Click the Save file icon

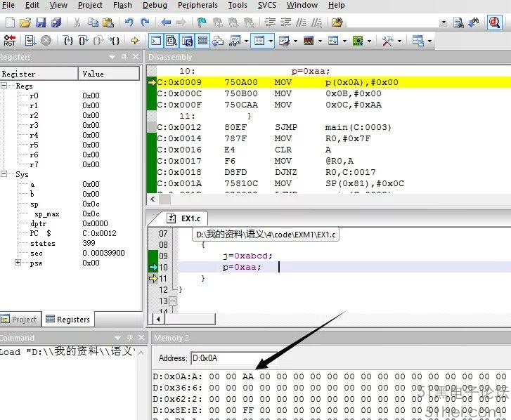pos(40,22)
